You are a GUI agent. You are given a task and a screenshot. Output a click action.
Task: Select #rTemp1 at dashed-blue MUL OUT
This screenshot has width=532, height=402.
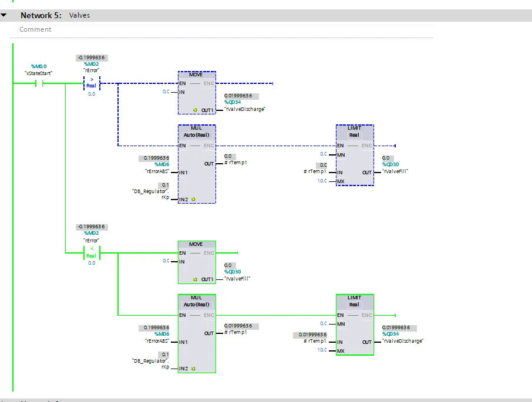coord(235,163)
